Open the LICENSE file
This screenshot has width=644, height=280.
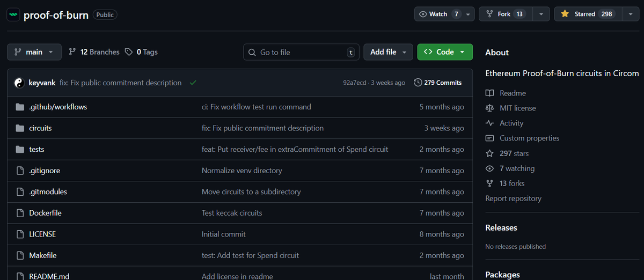42,234
